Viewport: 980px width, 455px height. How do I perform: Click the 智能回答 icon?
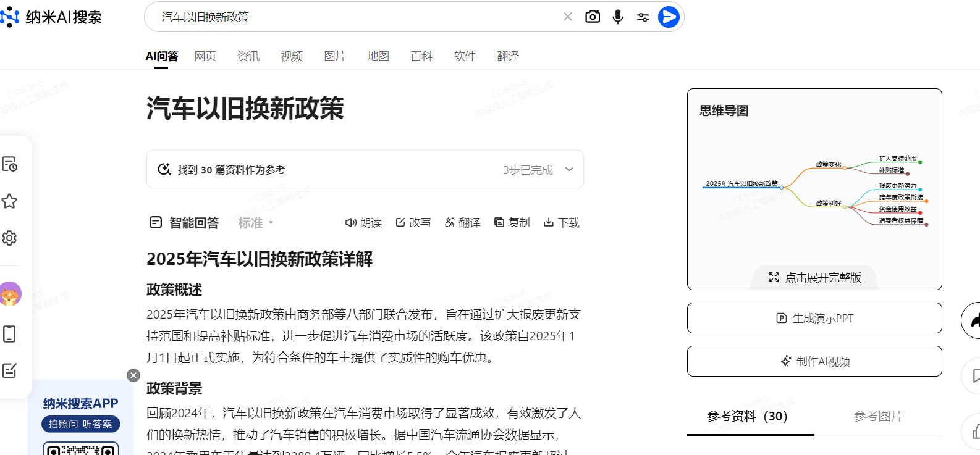click(156, 222)
